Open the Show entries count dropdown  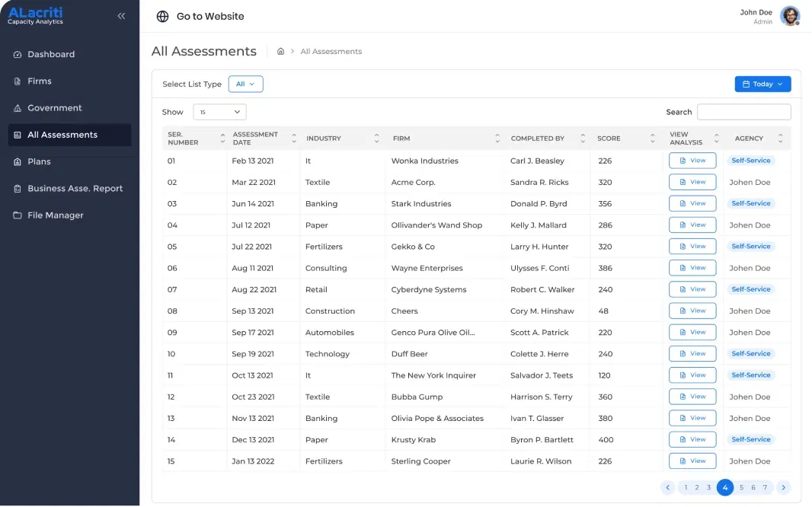pos(219,112)
